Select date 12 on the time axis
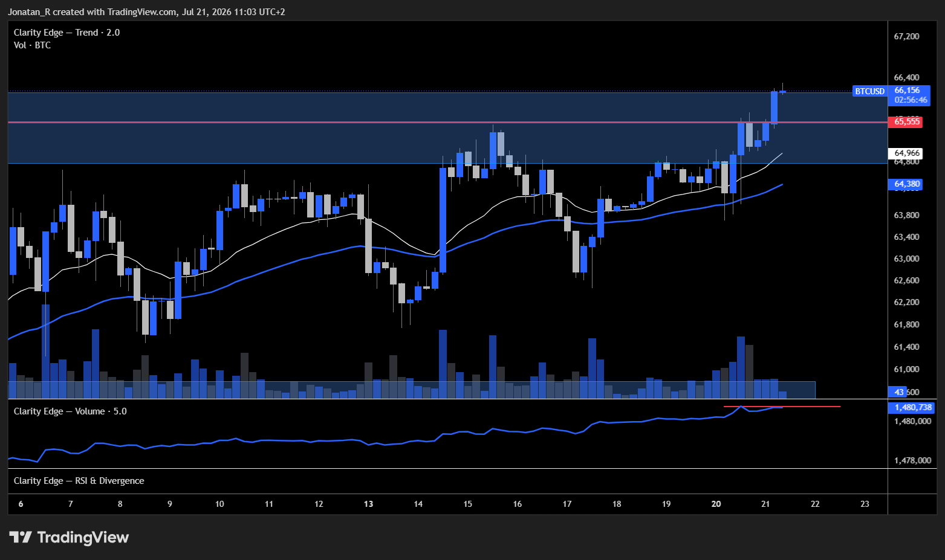945x560 pixels. click(319, 504)
